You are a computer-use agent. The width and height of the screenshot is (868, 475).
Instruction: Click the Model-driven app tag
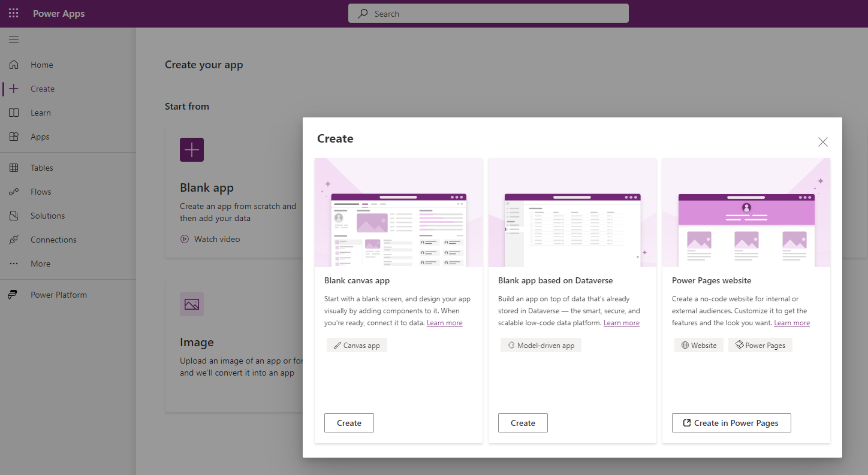[x=541, y=345]
